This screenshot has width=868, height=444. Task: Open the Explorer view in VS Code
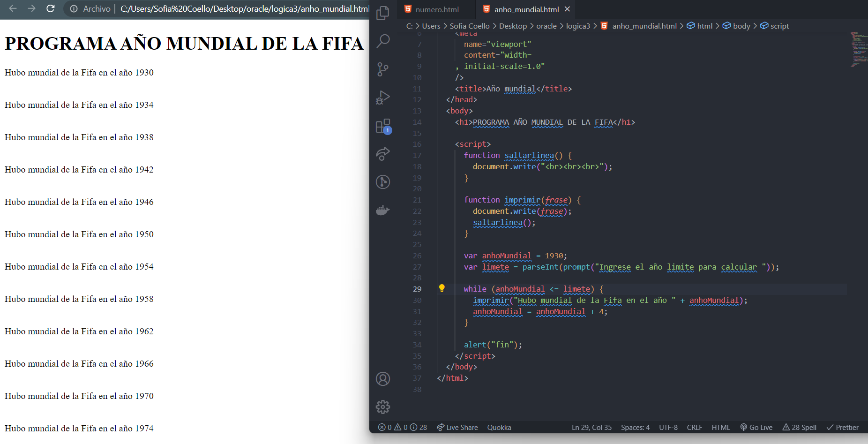point(383,13)
